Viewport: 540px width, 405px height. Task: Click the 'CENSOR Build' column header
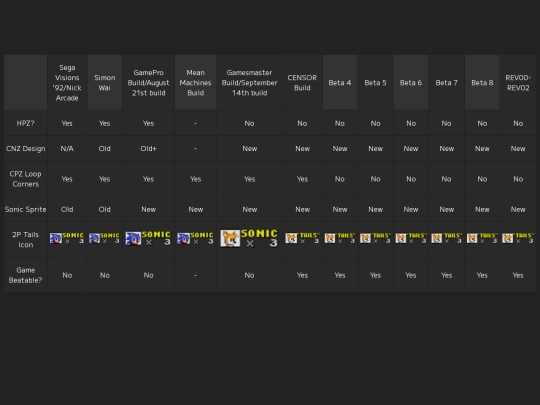pos(302,83)
